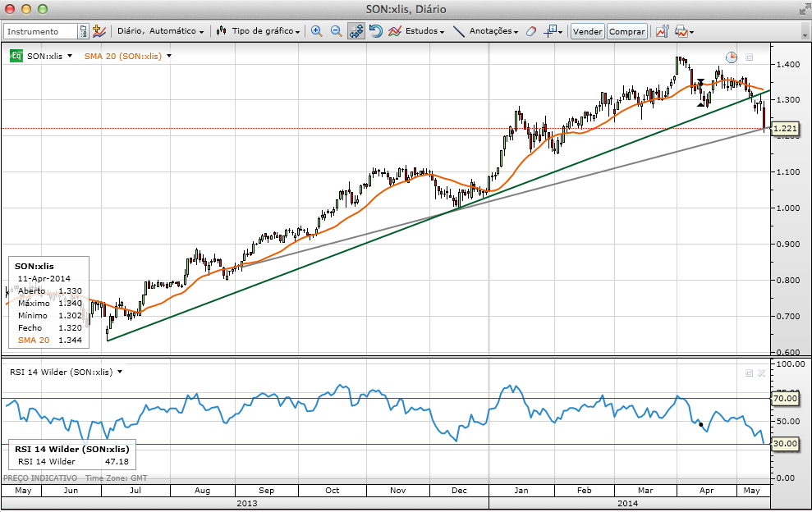Toggle the pan/move chart tool
This screenshot has height=512, width=812.
[356, 31]
